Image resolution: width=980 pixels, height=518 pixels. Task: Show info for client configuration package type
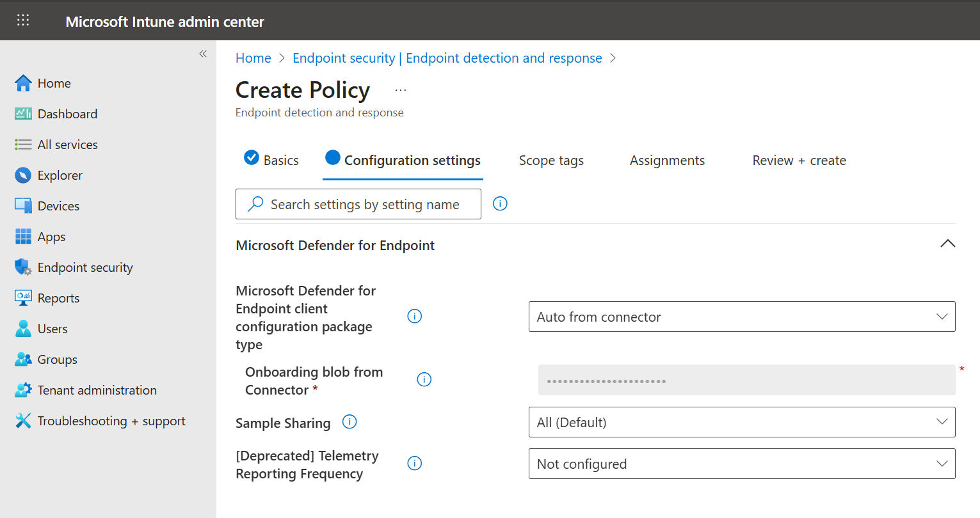click(415, 316)
